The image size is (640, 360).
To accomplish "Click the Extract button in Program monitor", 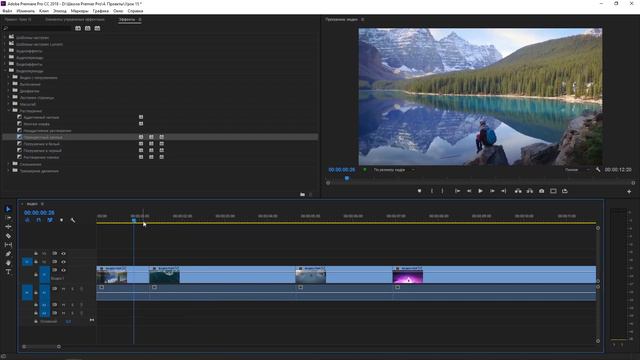I will pyautogui.click(x=530, y=191).
